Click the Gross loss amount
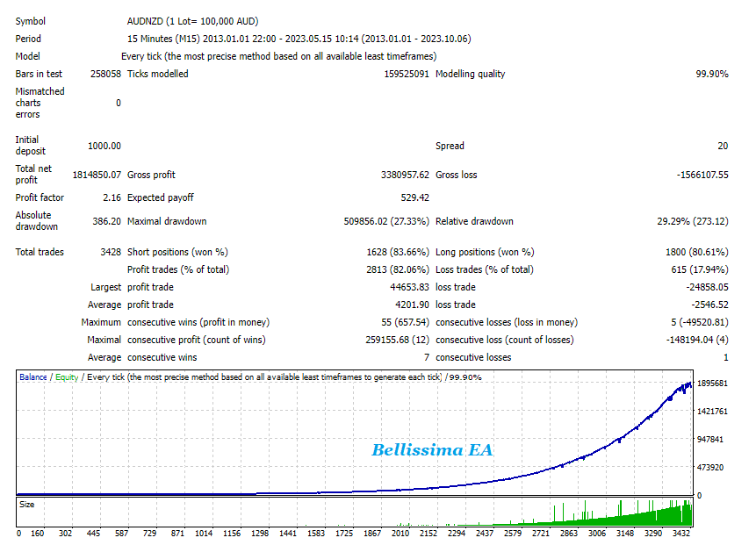The image size is (756, 545). [x=702, y=175]
